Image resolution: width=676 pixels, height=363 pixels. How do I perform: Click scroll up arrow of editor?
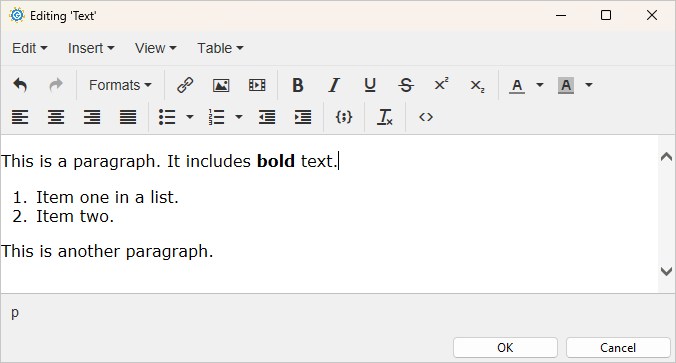tap(667, 156)
